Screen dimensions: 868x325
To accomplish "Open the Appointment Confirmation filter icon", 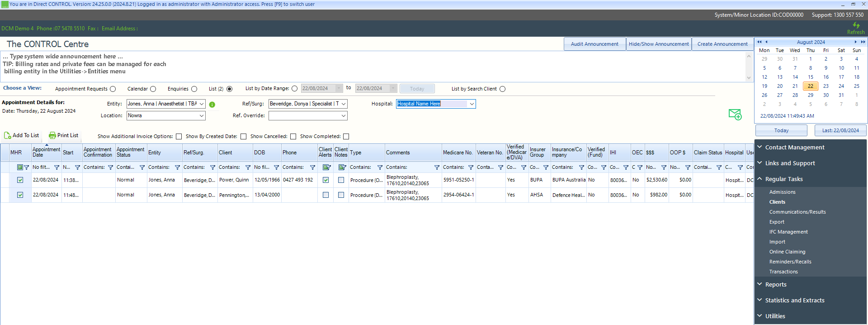I will coord(110,167).
